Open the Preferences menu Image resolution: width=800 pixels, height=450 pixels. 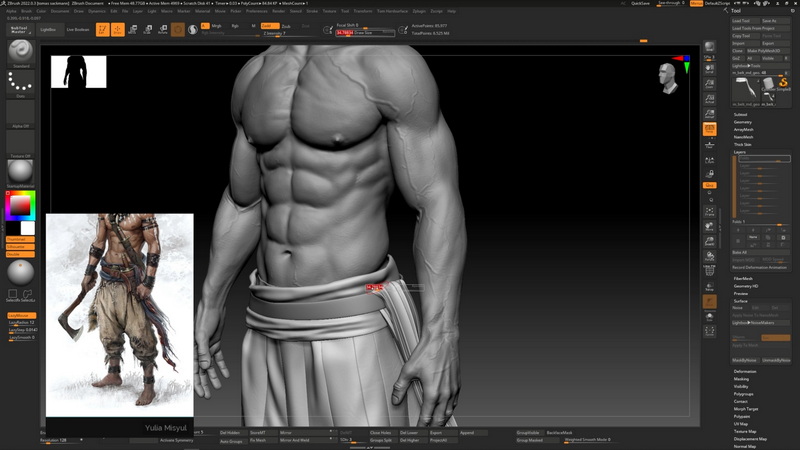coord(257,11)
